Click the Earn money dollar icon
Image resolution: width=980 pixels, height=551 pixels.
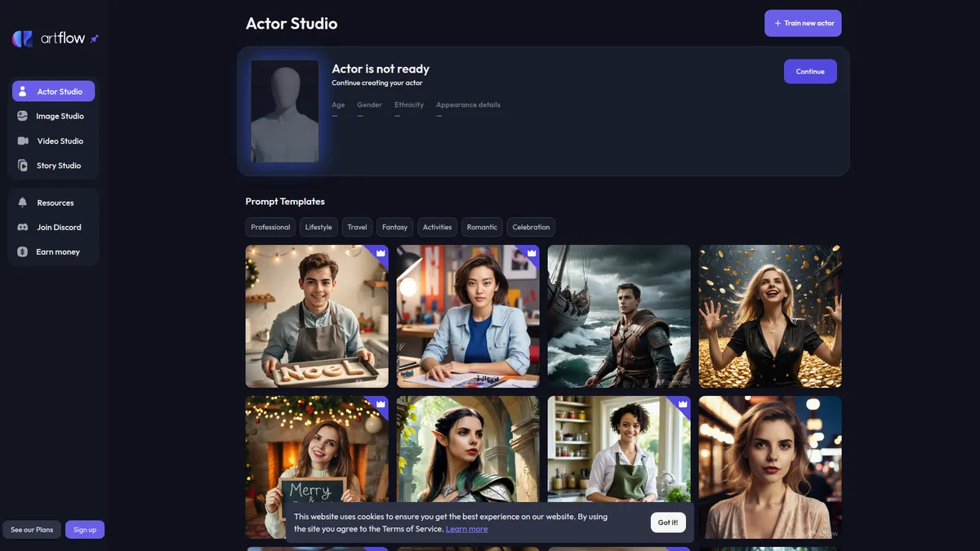tap(23, 252)
